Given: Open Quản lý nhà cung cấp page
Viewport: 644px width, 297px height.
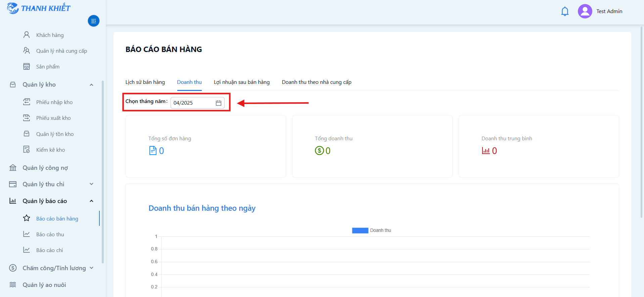Looking at the screenshot, I should pyautogui.click(x=62, y=51).
